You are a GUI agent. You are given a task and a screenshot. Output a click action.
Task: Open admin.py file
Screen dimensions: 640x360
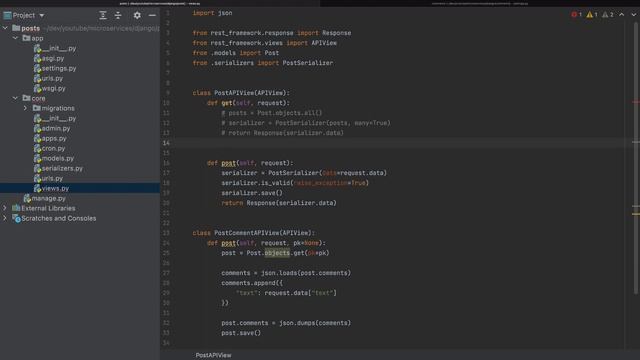(52, 128)
